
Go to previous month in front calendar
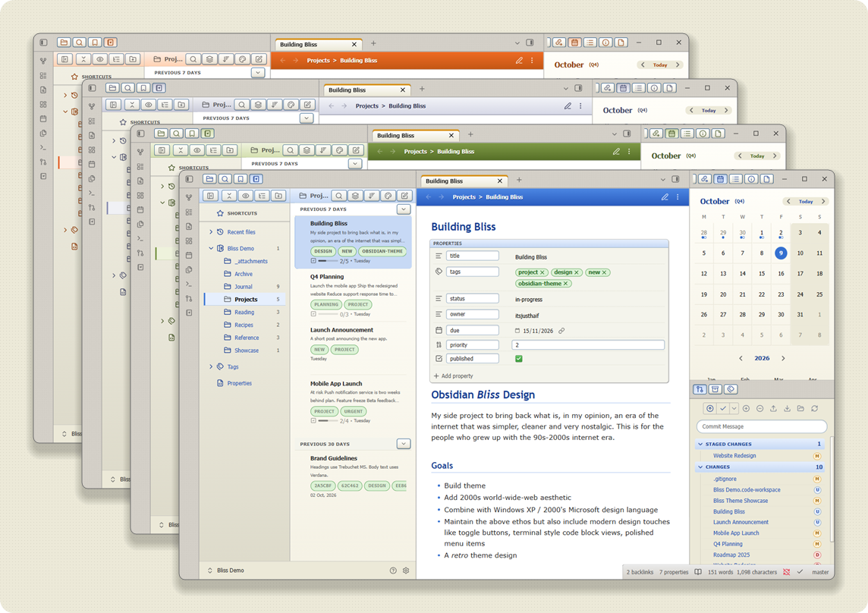tap(788, 202)
